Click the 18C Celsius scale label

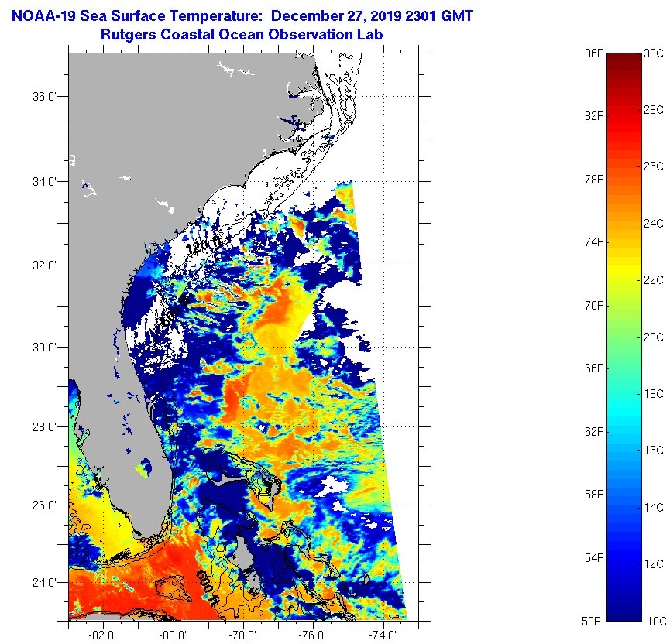pos(655,393)
